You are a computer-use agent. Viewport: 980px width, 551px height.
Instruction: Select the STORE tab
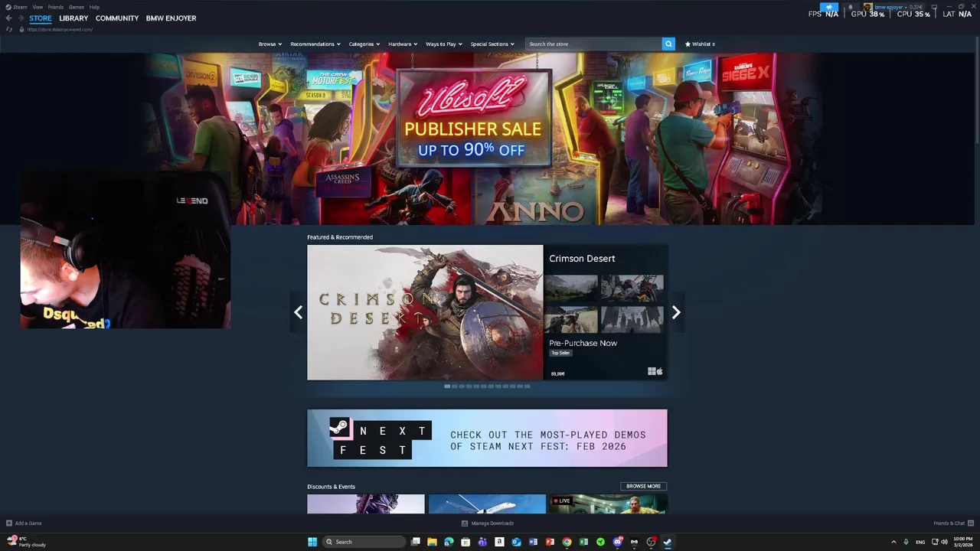coord(41,18)
